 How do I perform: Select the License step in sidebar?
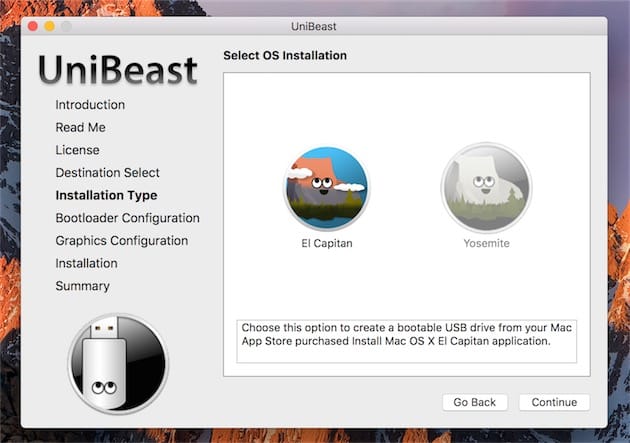pyautogui.click(x=77, y=150)
